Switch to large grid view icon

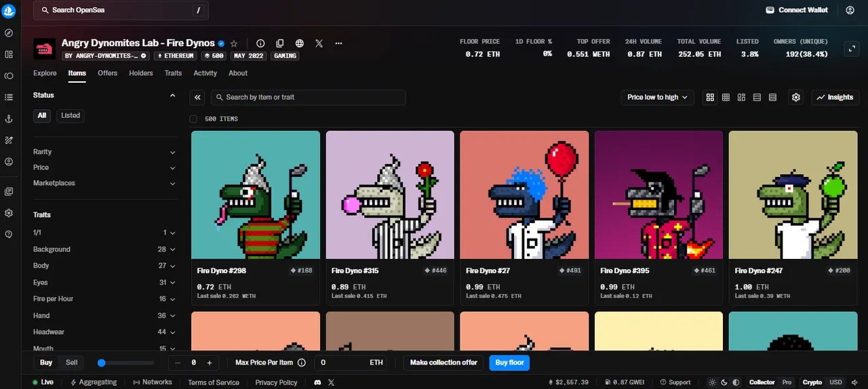(x=710, y=98)
